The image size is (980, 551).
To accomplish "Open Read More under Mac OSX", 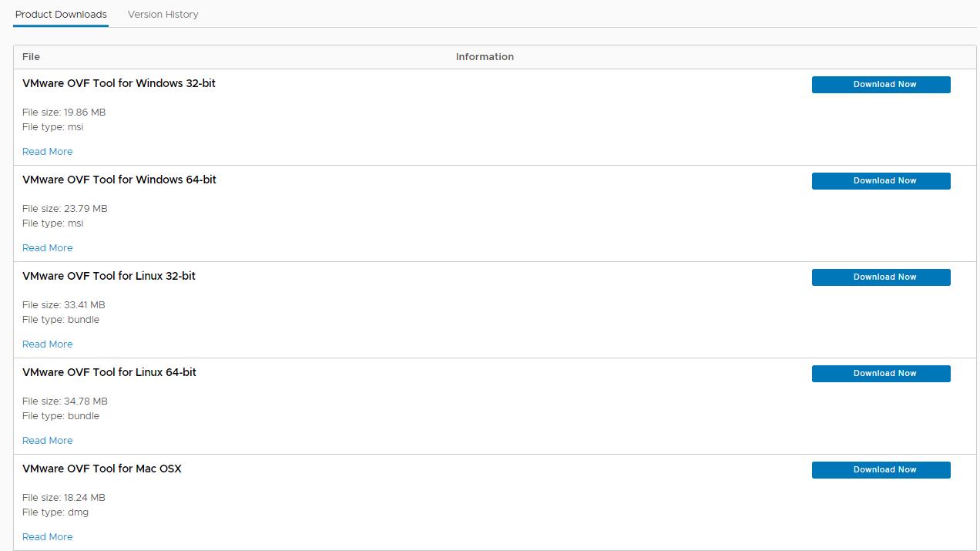I will [x=48, y=537].
